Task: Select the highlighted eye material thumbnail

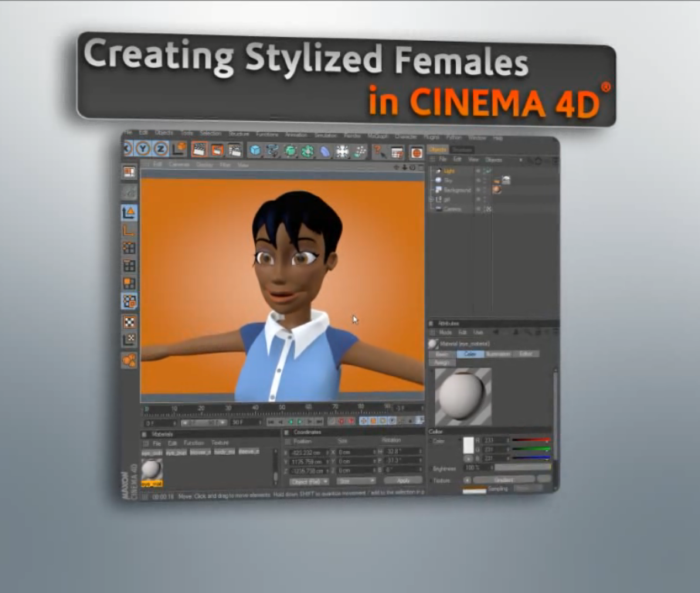Action: [151, 473]
